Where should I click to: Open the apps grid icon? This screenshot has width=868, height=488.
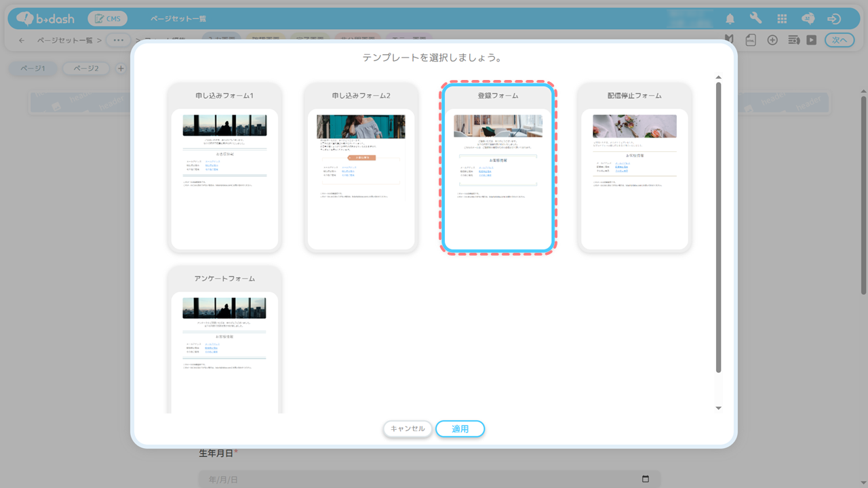782,19
